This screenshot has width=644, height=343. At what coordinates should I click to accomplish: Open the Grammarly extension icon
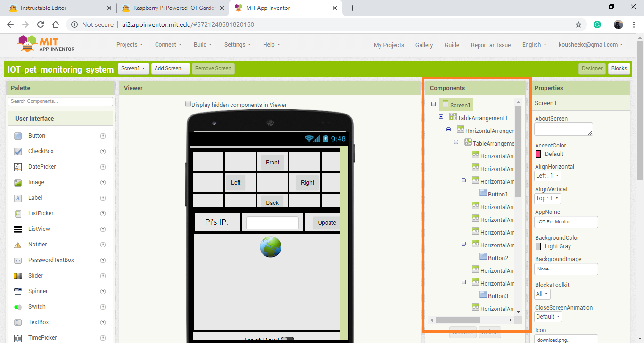click(597, 24)
